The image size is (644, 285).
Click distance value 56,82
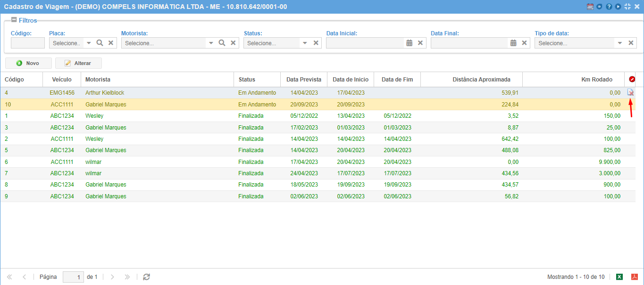[x=511, y=196]
